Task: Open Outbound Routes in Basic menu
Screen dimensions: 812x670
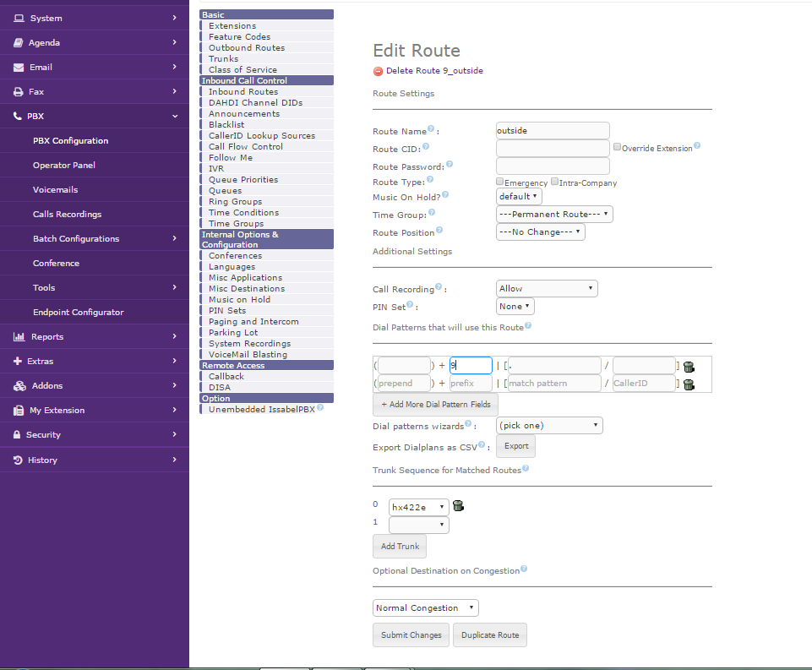Action: 247,48
